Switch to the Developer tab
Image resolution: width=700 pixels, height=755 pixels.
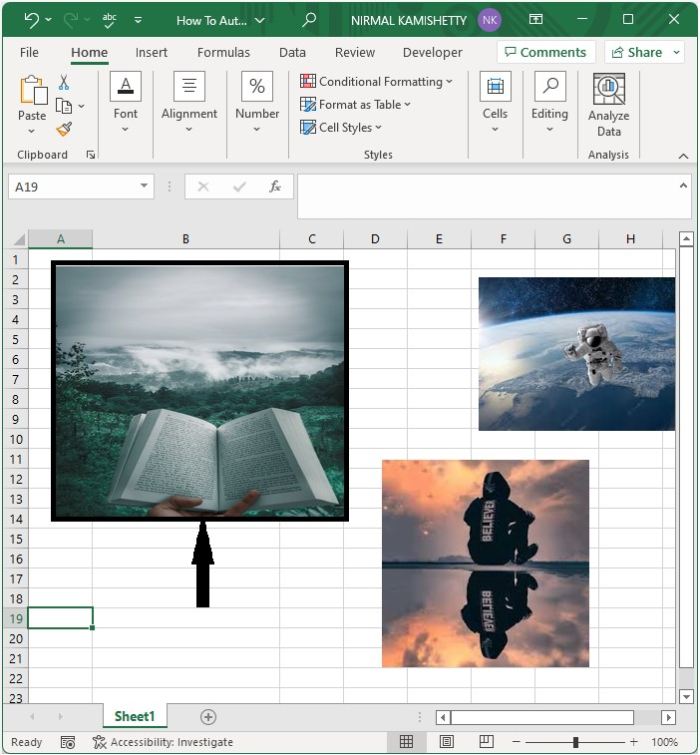pos(432,52)
